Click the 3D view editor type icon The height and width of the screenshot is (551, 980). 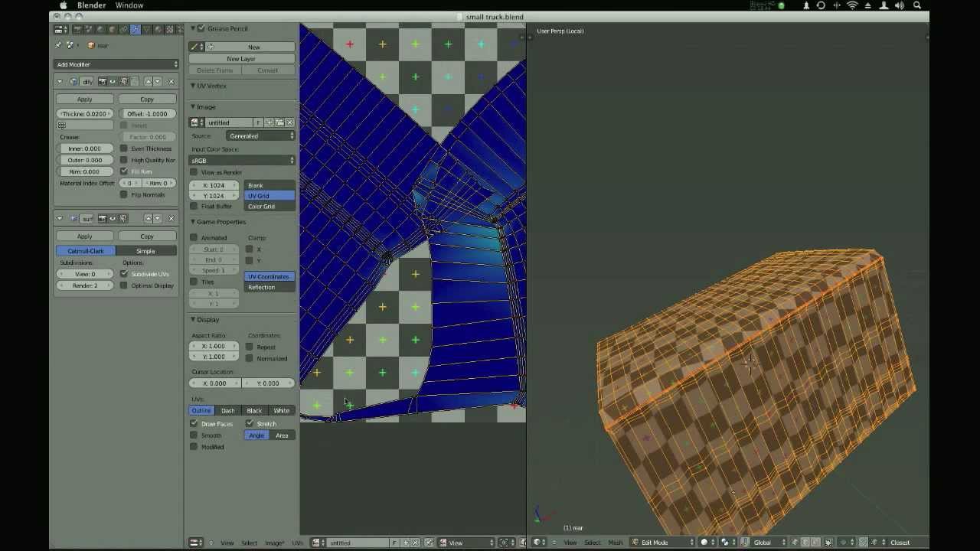[x=539, y=542]
